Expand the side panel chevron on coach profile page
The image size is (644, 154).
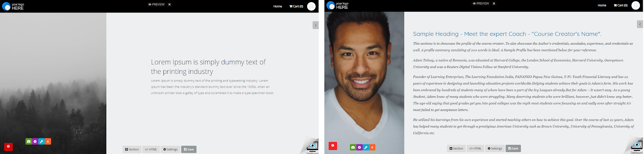[x=640, y=25]
